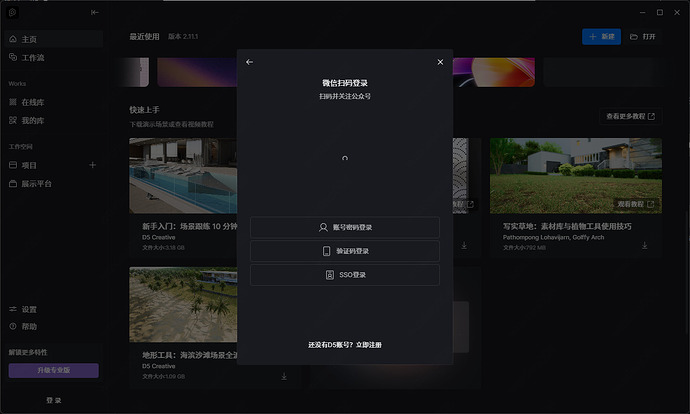Viewport: 690px width, 414px height.
Task: Click Pathompong Lohavijarn, Golffy Arch author text
Action: point(554,237)
